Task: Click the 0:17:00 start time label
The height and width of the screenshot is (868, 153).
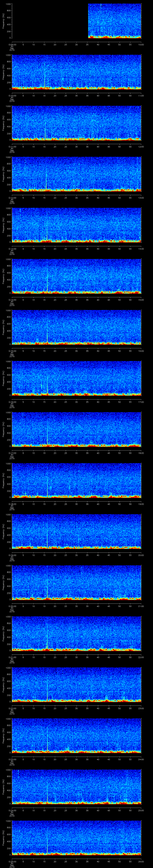Action: click(12, 453)
